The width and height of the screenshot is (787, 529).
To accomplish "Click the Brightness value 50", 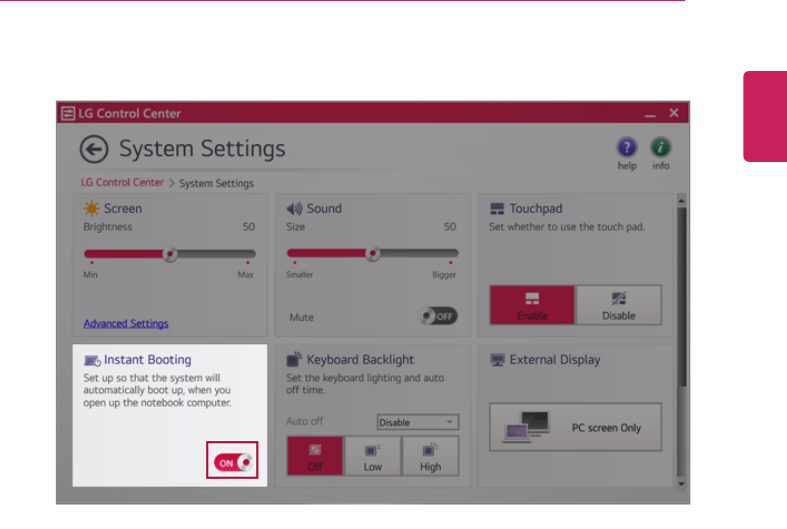I will pyautogui.click(x=249, y=227).
